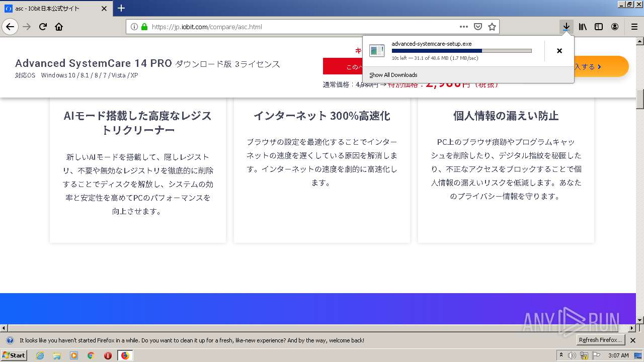Image resolution: width=644 pixels, height=362 pixels.
Task: Click the forward navigation arrow
Action: coord(27,27)
